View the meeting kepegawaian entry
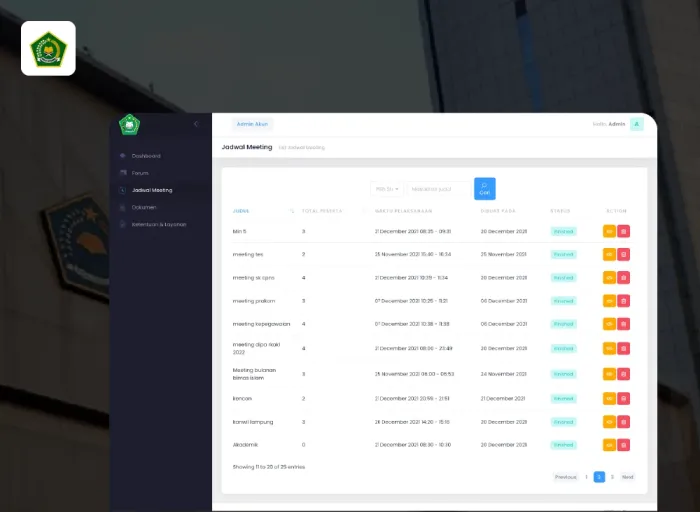Image resolution: width=700 pixels, height=512 pixels. point(609,324)
